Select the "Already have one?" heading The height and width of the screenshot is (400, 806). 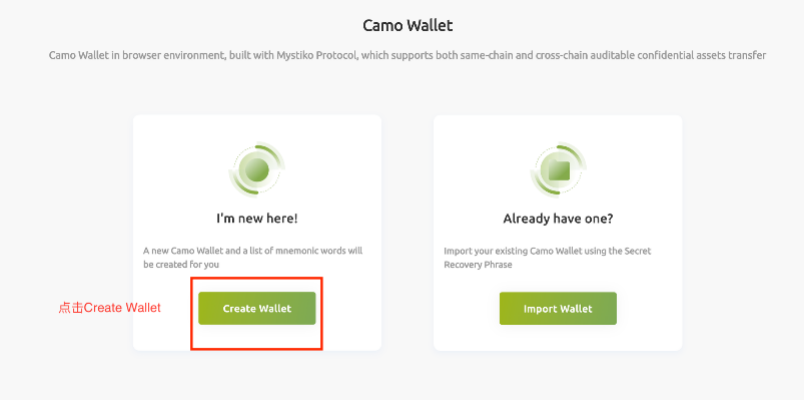(x=557, y=216)
